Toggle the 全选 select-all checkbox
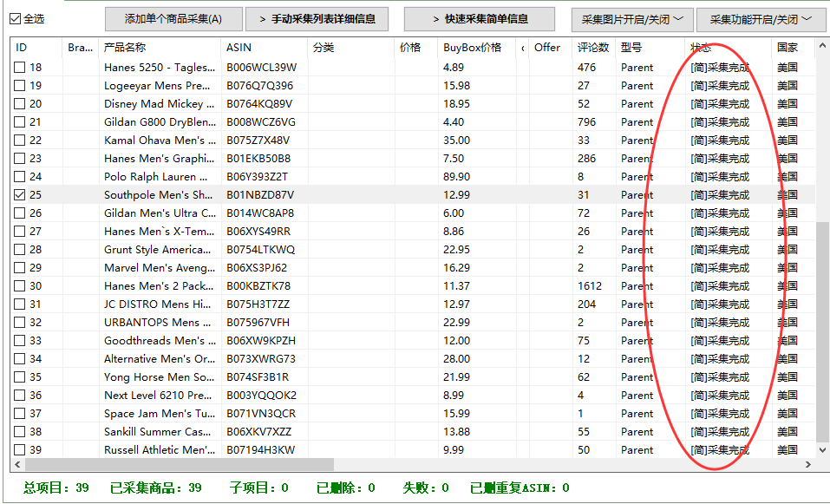Image resolution: width=830 pixels, height=504 pixels. (16, 19)
